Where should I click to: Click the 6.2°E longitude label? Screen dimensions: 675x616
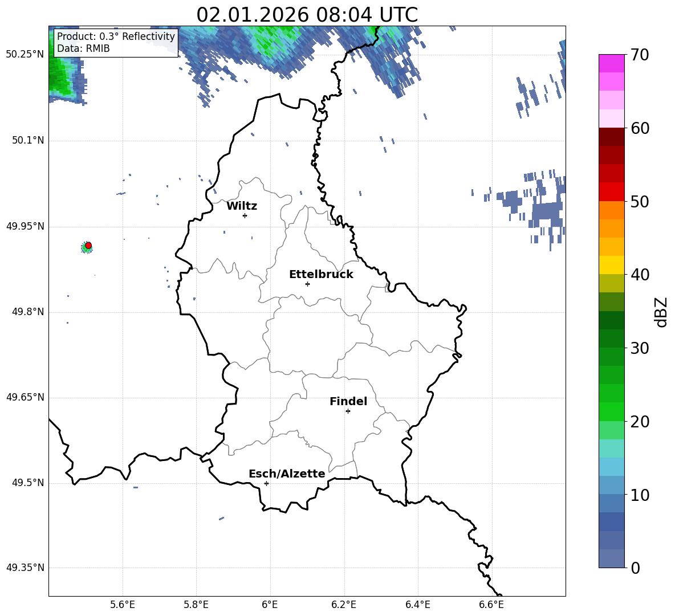click(344, 605)
